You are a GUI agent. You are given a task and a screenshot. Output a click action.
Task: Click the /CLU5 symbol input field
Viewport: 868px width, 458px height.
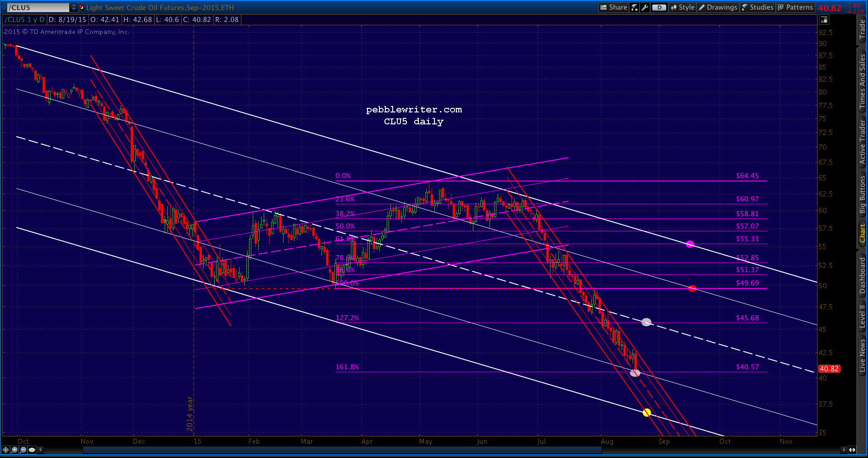[38, 7]
